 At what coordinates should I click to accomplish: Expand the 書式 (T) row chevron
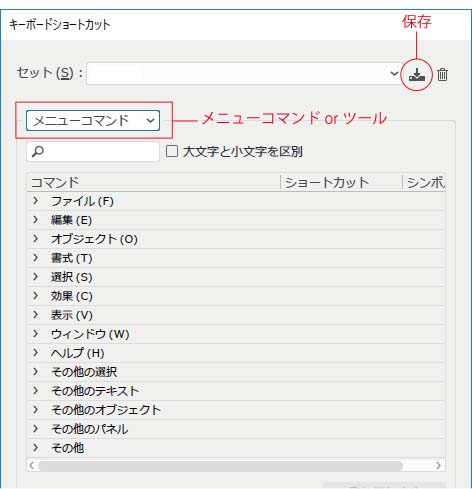pos(36,258)
